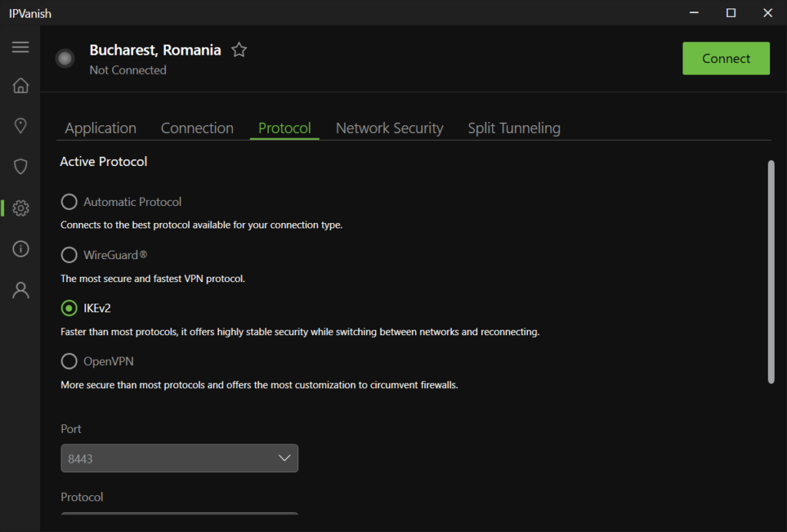Switch to the Network Security tab
The height and width of the screenshot is (532, 787).
(x=390, y=128)
